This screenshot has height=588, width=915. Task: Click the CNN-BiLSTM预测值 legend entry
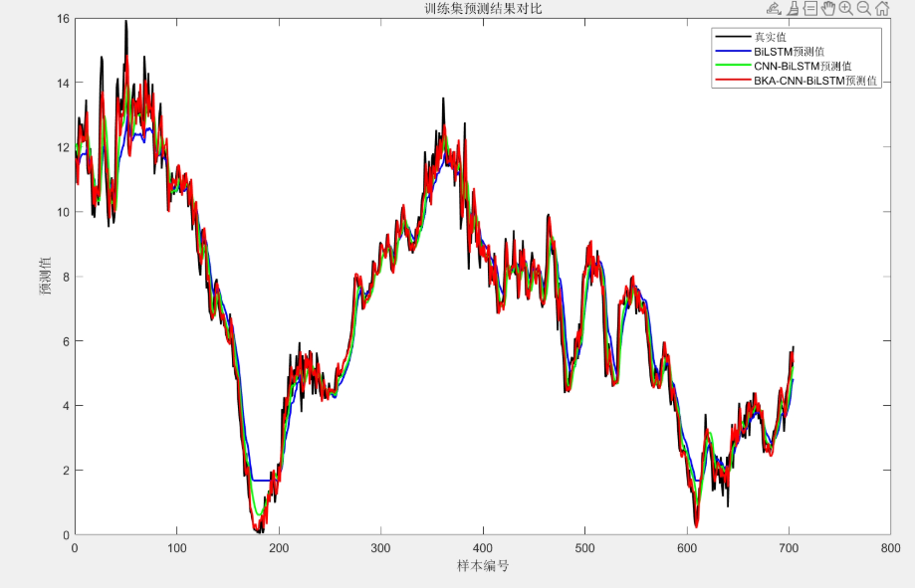pos(802,67)
